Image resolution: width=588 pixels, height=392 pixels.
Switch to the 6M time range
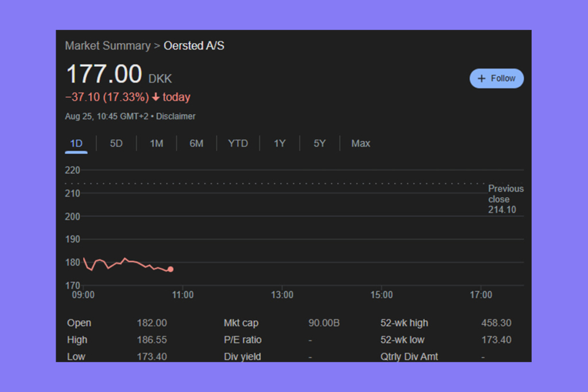coord(196,143)
